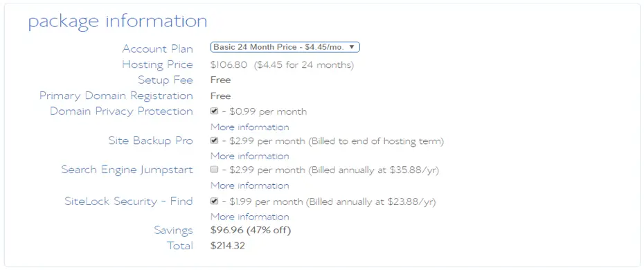Open More information under SiteLock Security
The width and height of the screenshot is (644, 270).
[x=250, y=216]
